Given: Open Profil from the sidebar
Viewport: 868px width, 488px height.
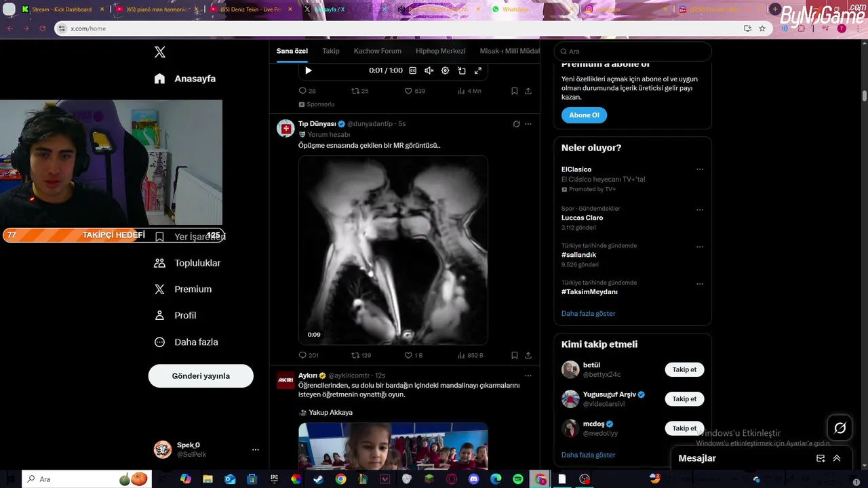Looking at the screenshot, I should tap(175, 316).
